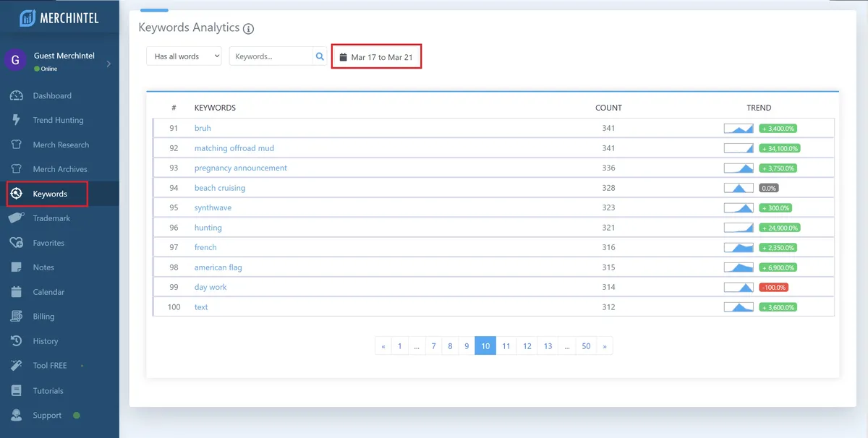
Task: Click the Keywords search input field
Action: [x=271, y=56]
